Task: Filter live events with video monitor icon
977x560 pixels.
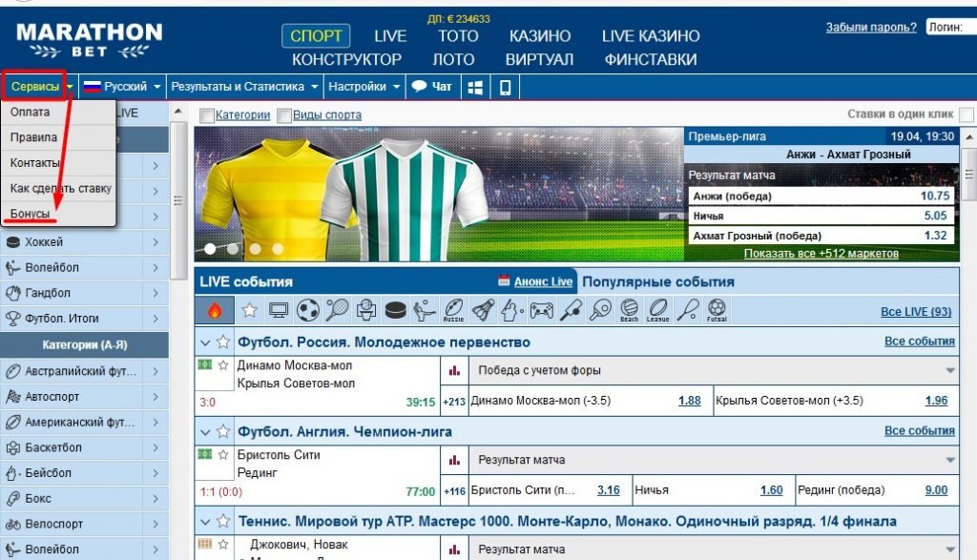Action: [x=279, y=310]
